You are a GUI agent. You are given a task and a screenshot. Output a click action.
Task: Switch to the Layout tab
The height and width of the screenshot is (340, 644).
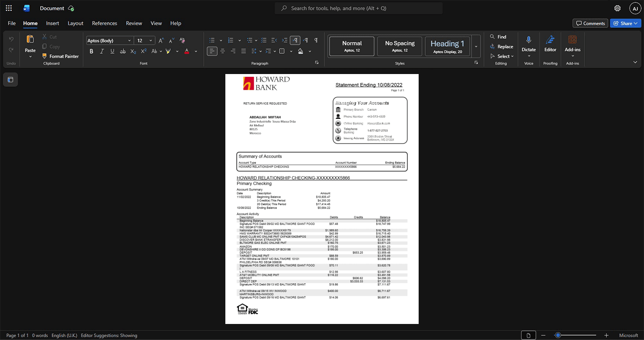tap(75, 23)
